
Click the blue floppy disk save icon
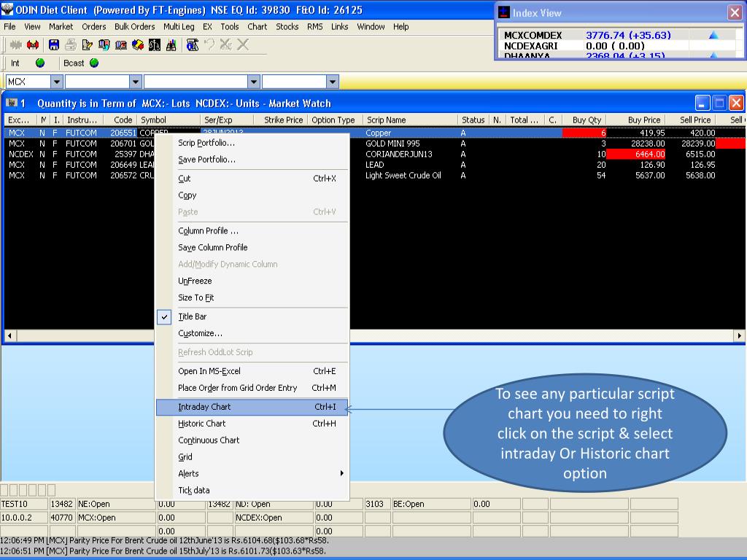[x=54, y=44]
